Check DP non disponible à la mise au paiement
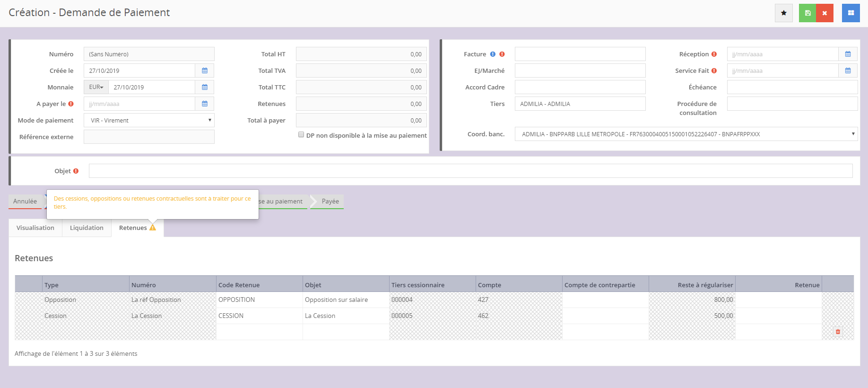 coord(301,135)
